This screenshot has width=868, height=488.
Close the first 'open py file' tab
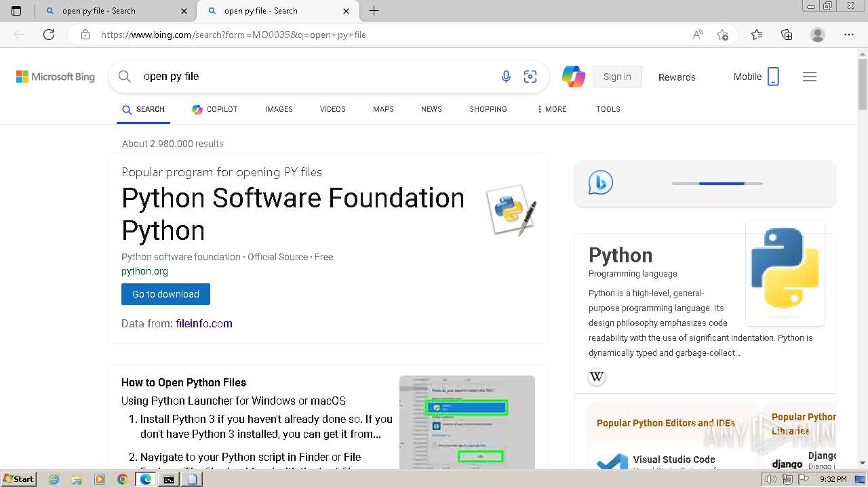tap(184, 11)
